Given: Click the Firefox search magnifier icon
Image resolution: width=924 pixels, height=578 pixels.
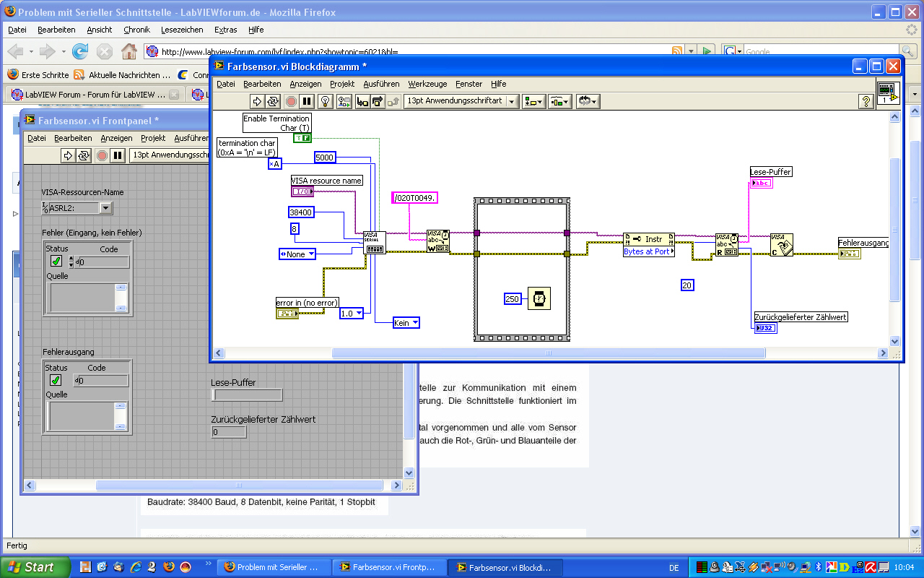Looking at the screenshot, I should tap(907, 51).
